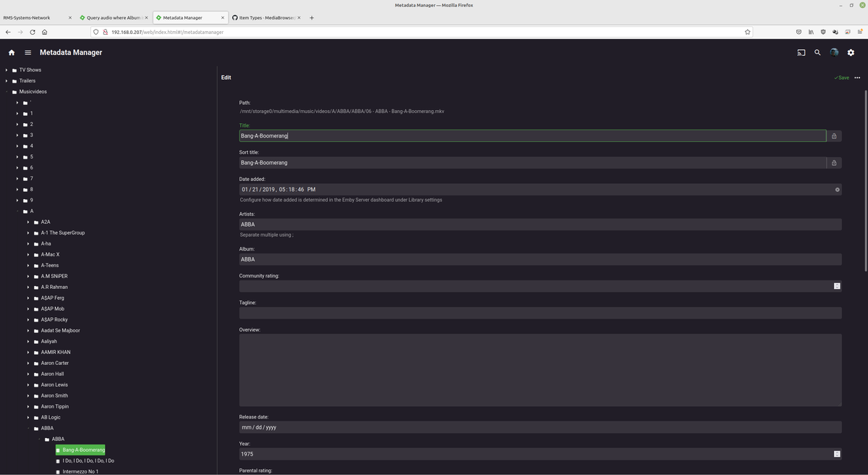The image size is (868, 475).
Task: Open the server settings gear
Action: (x=851, y=52)
